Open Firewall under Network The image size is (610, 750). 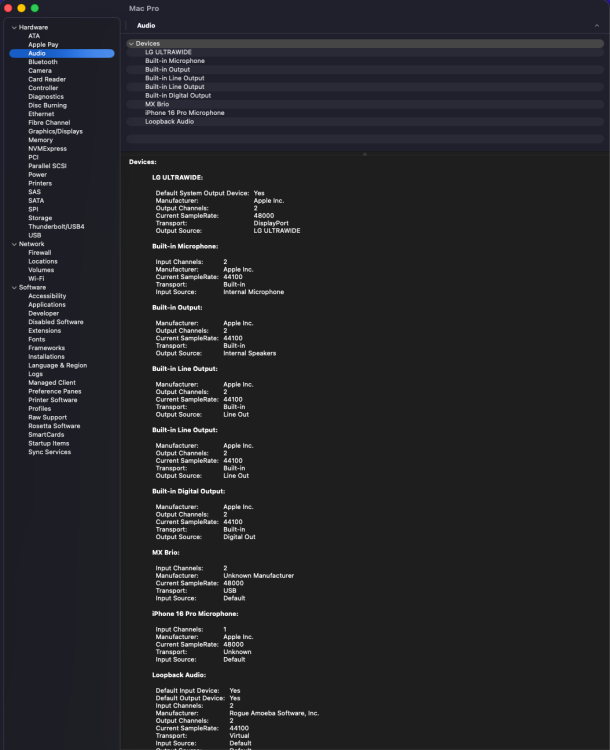tap(40, 253)
